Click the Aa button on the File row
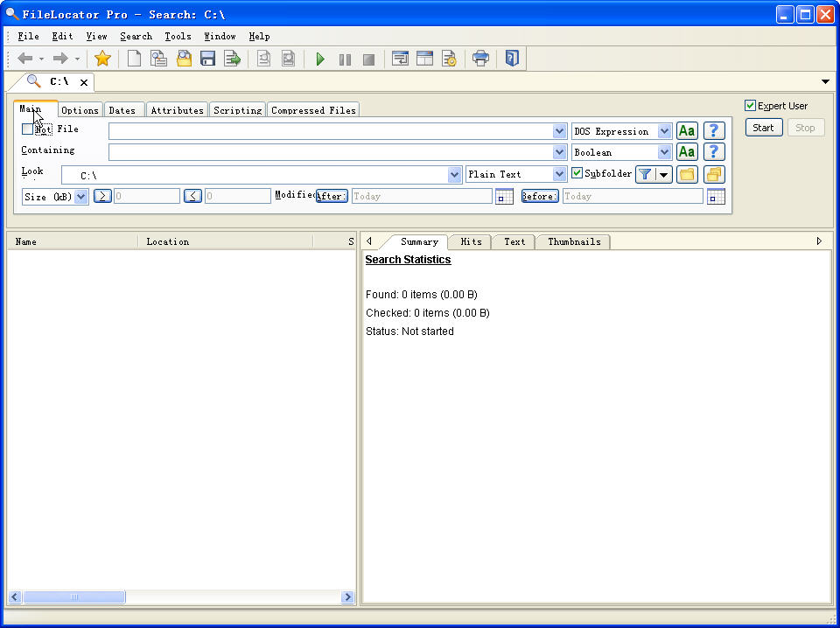This screenshot has width=840, height=628. click(687, 131)
